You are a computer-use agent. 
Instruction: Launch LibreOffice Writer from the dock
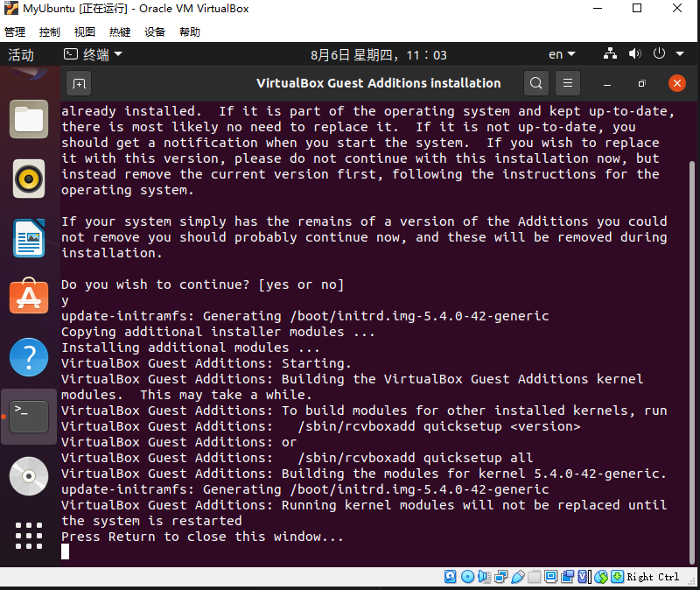coord(29,238)
